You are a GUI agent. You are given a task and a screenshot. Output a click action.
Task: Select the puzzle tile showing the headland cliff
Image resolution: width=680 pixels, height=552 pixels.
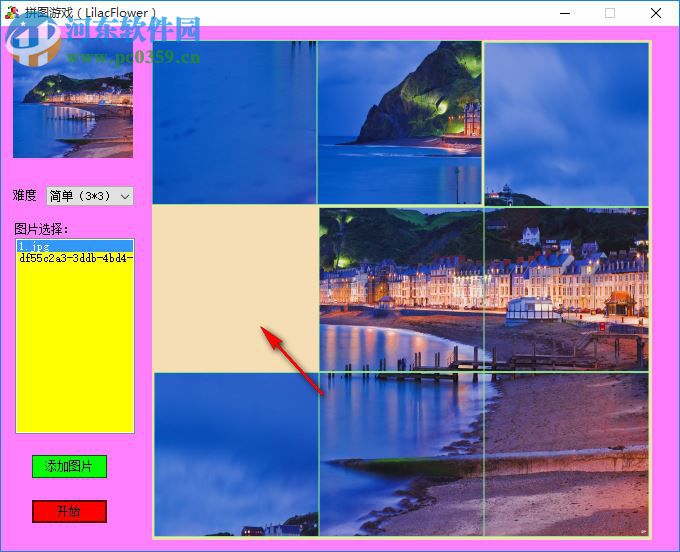pyautogui.click(x=400, y=123)
